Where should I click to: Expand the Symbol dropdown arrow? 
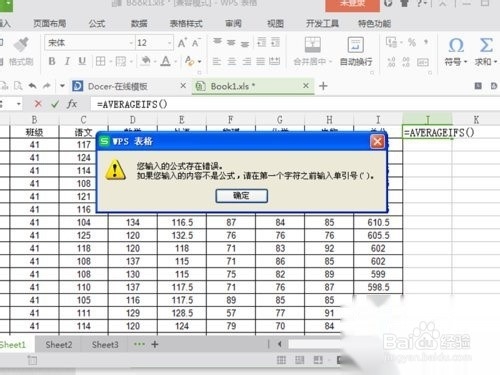(465, 62)
